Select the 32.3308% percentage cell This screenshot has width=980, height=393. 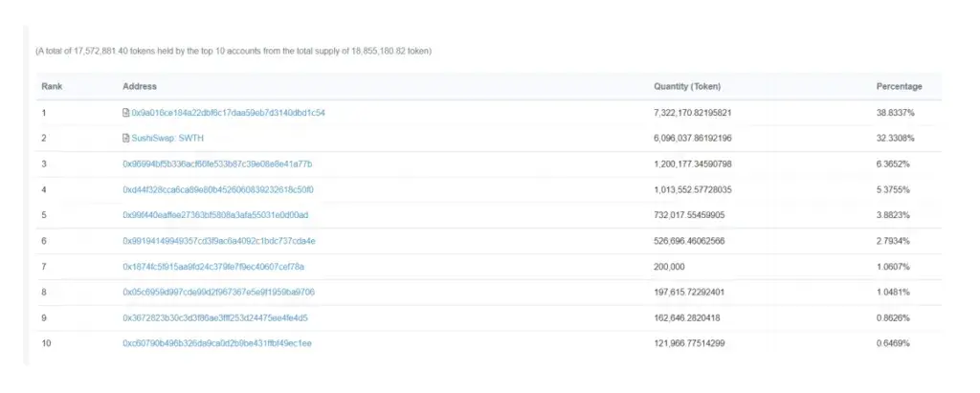(896, 139)
